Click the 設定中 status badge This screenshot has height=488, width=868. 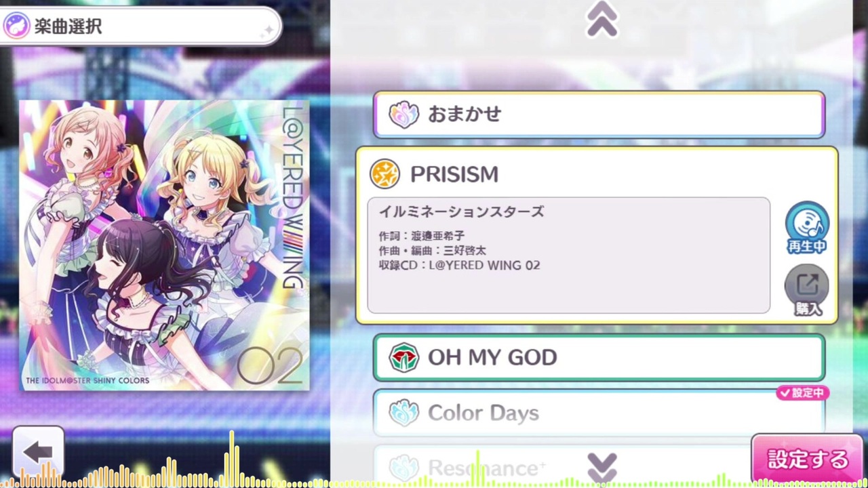pos(803,392)
